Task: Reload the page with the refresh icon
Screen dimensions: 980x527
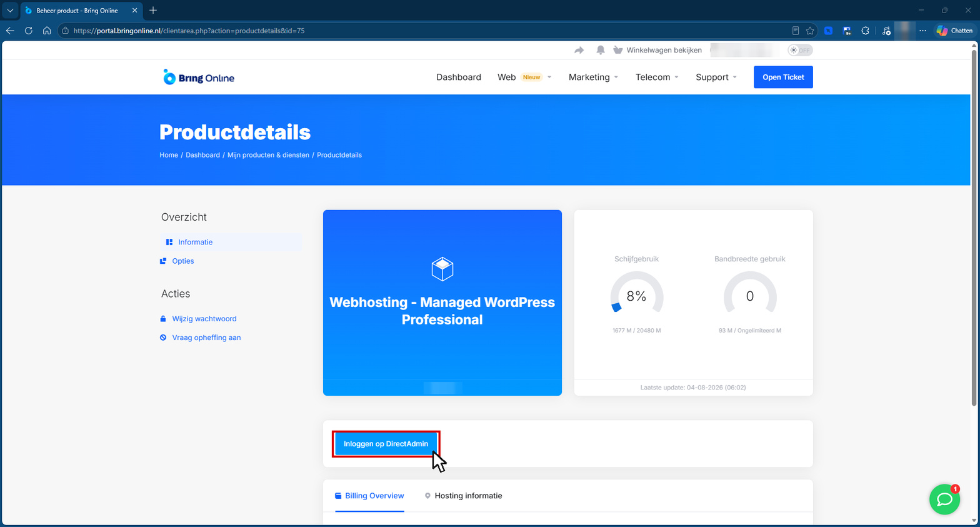Action: pos(29,31)
